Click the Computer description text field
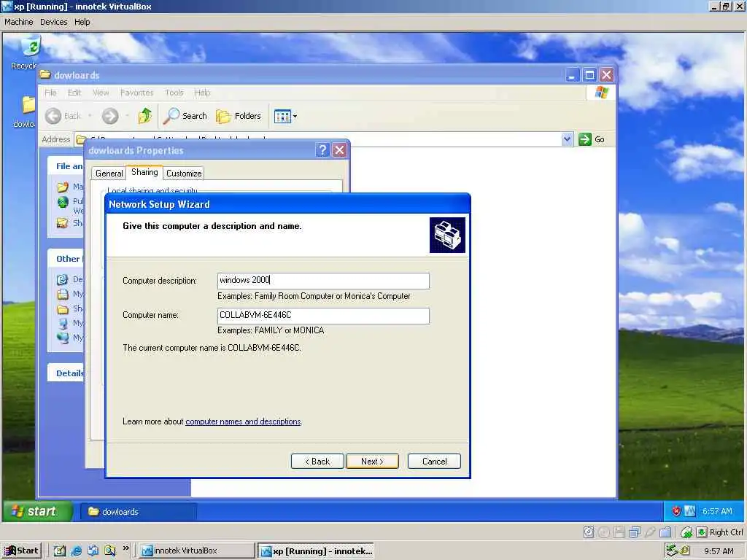The height and width of the screenshot is (560, 747). (323, 281)
